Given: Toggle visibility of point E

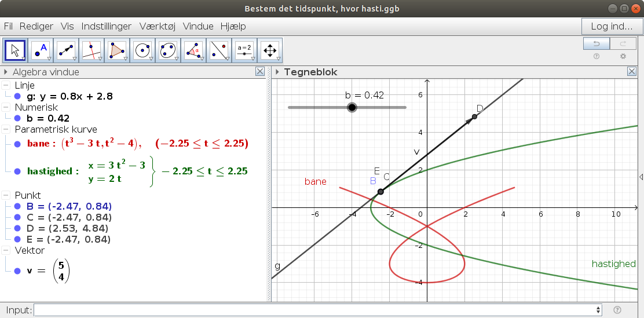Looking at the screenshot, I should click(17, 239).
